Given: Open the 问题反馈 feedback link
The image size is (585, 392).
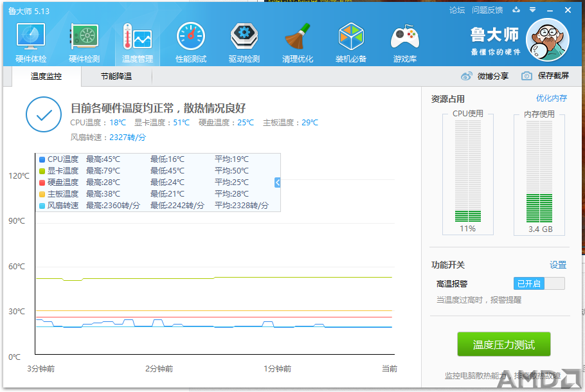Looking at the screenshot, I should point(487,10).
